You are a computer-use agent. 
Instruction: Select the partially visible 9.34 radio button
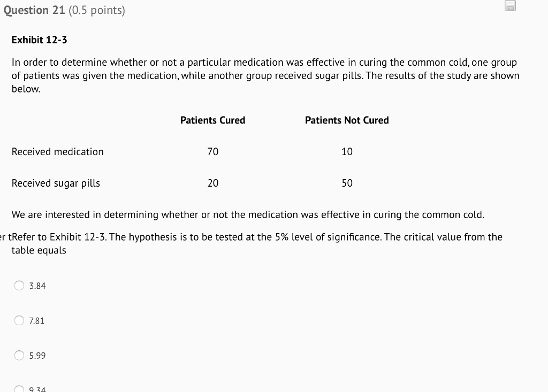19,389
